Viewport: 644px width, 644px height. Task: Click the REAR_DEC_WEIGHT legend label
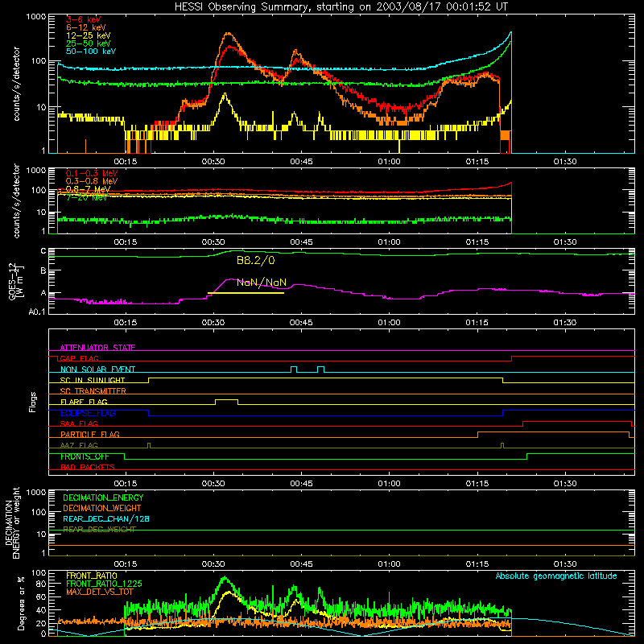pos(99,530)
